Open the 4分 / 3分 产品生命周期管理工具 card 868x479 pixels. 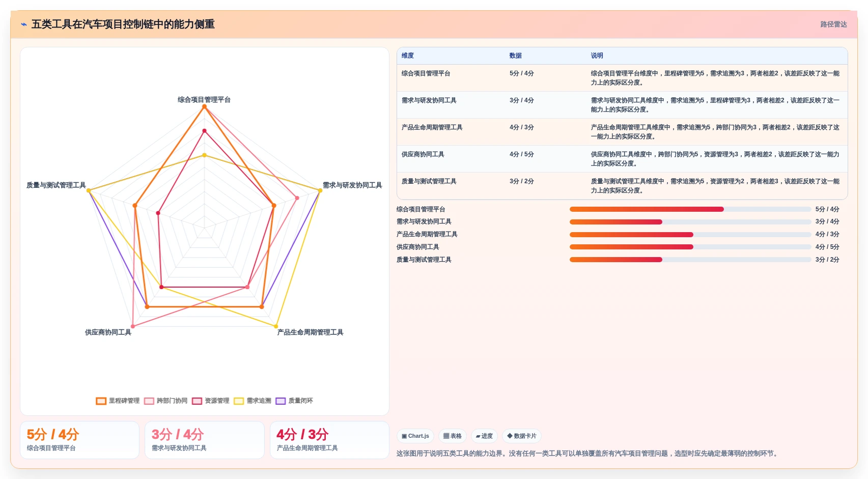coord(329,440)
